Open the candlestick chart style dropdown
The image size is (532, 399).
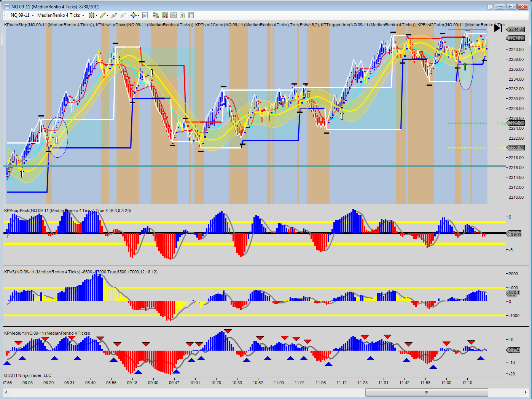93,15
